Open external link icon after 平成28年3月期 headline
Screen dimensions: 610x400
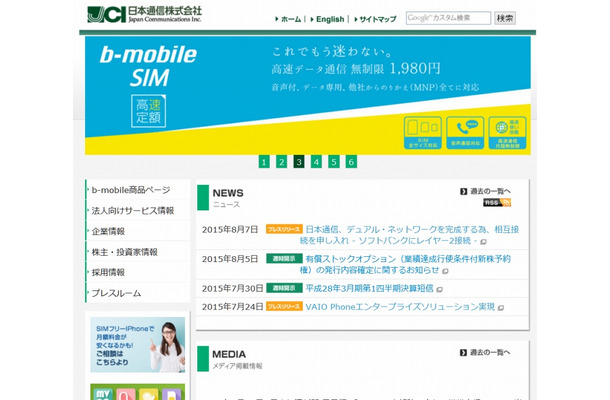point(440,289)
